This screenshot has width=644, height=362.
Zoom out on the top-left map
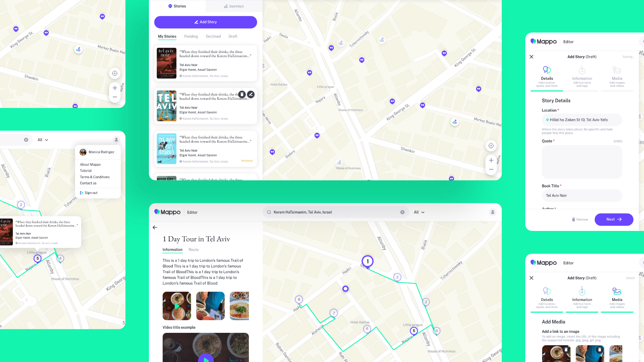tap(115, 97)
